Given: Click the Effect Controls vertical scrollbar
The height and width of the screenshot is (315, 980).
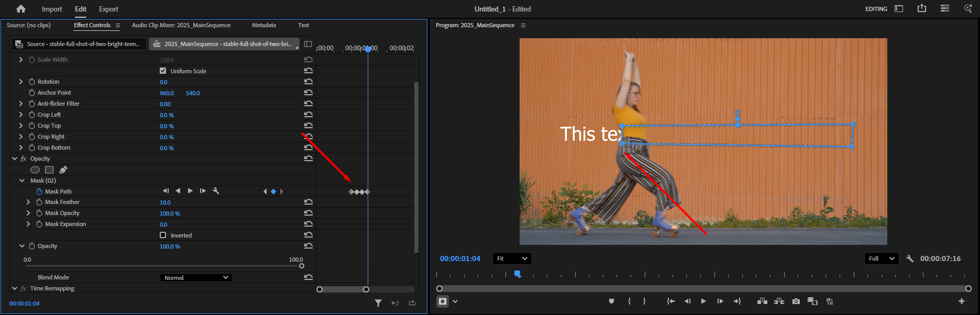Looking at the screenshot, I should click(x=416, y=167).
